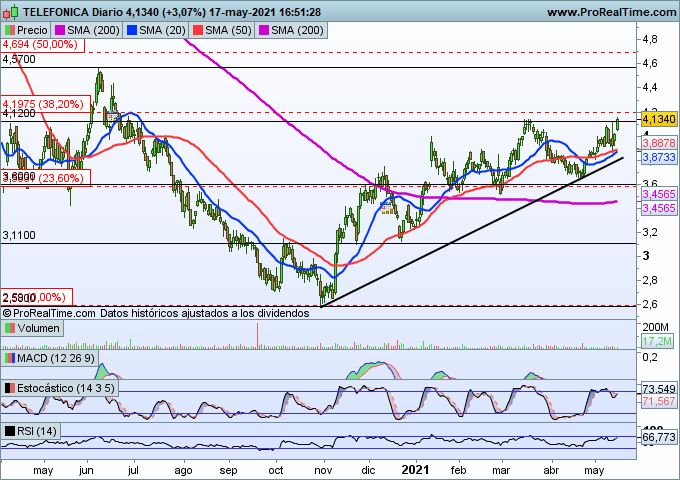
Task: Click the black RSI color icon
Action: (x=10, y=431)
